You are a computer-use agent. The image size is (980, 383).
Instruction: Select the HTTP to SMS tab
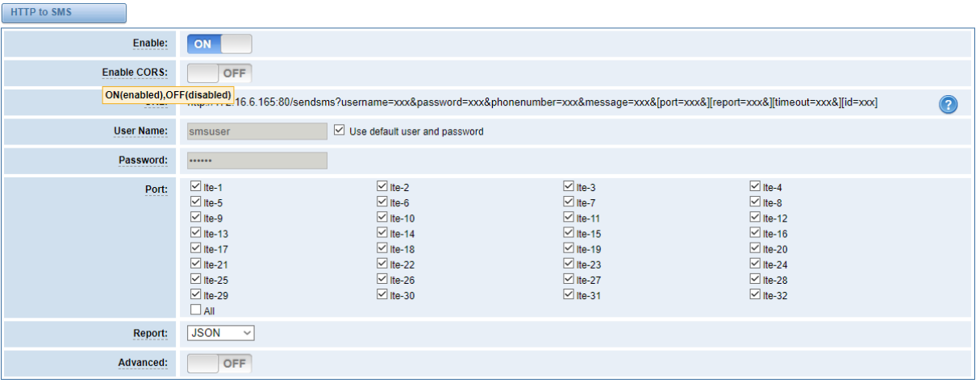[65, 13]
